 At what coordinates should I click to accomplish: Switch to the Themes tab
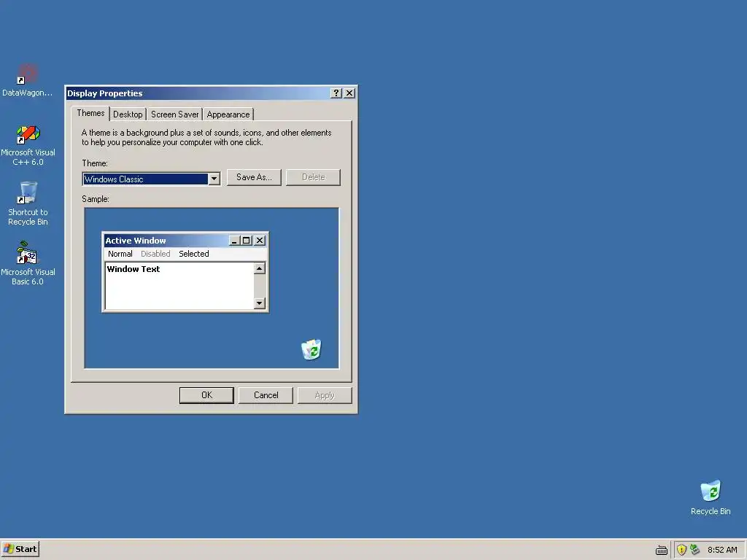[90, 113]
